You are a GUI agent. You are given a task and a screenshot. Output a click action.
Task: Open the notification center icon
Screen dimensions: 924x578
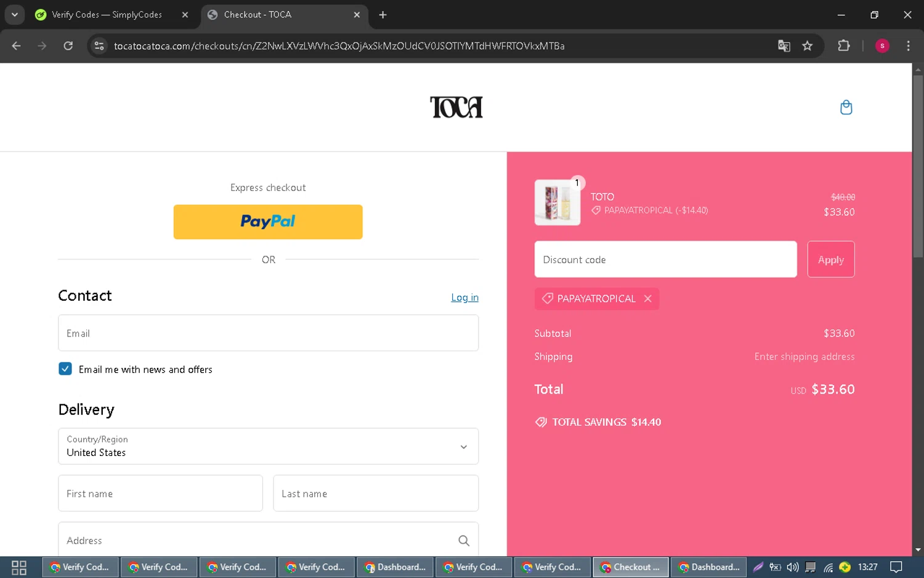[x=896, y=567]
